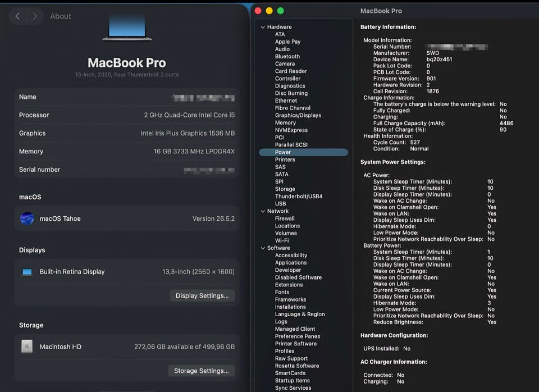Viewport: 539px width, 392px height.
Task: Select Locations under Network
Action: [x=287, y=226]
